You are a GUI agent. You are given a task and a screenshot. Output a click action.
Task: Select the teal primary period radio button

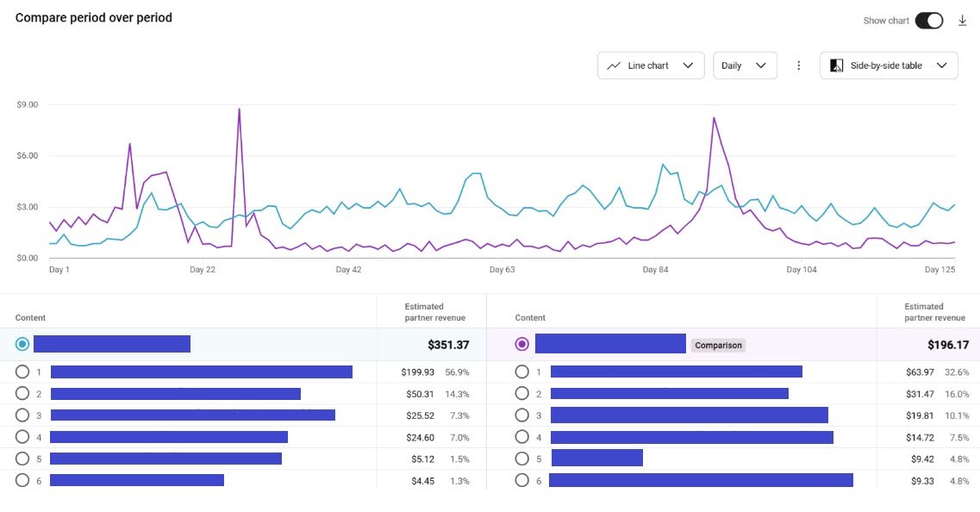click(22, 345)
